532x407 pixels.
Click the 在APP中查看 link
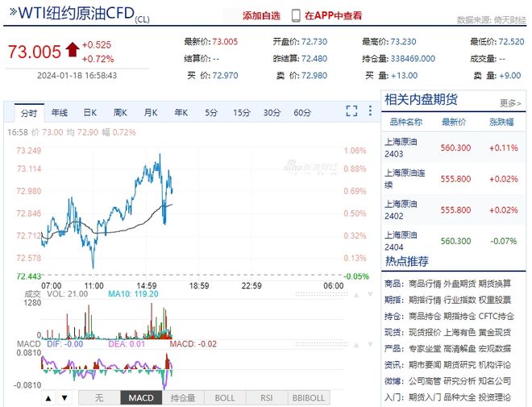[333, 15]
